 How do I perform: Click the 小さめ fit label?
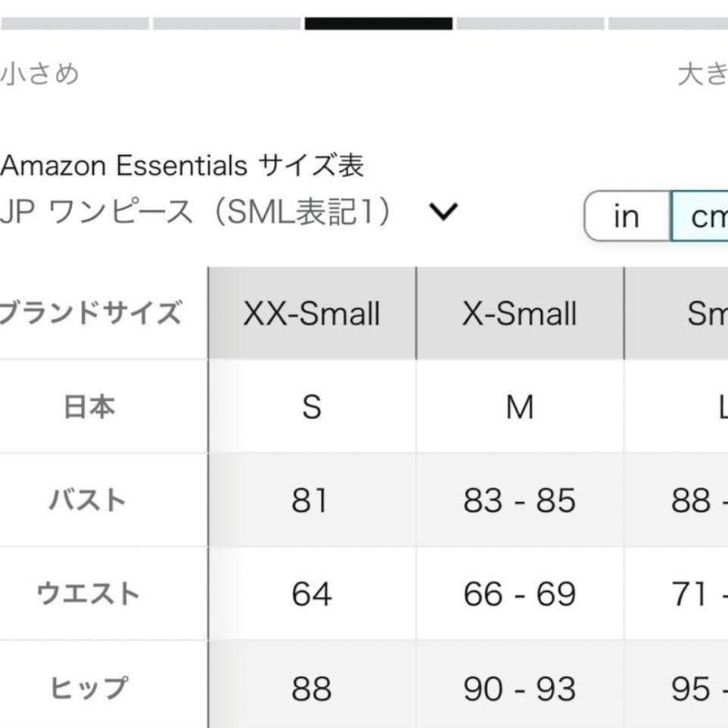tap(39, 74)
